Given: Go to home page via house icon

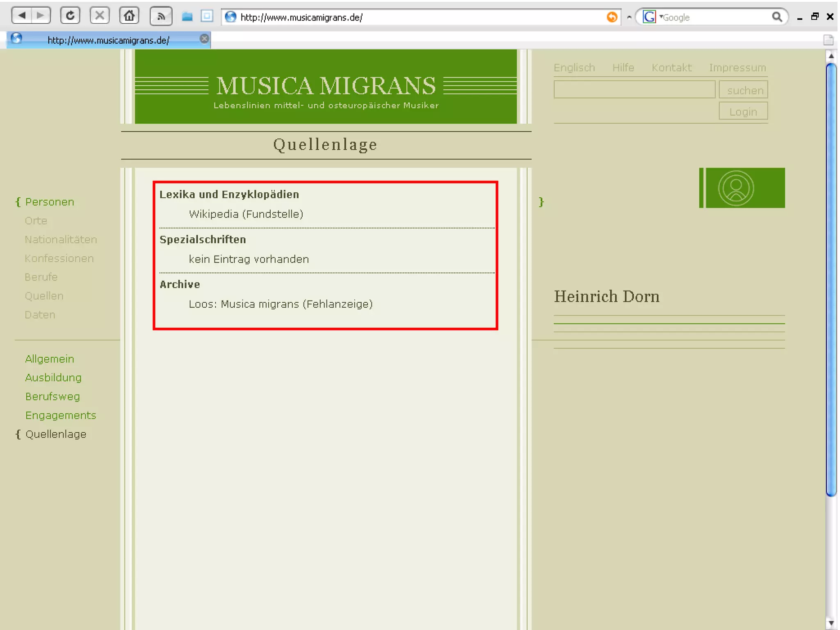Looking at the screenshot, I should coord(129,16).
